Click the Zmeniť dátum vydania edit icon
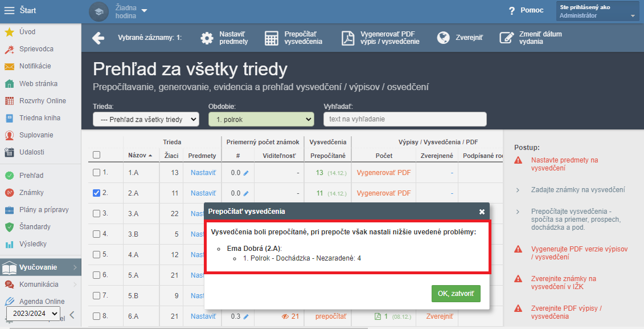The width and height of the screenshot is (644, 329). click(x=506, y=38)
